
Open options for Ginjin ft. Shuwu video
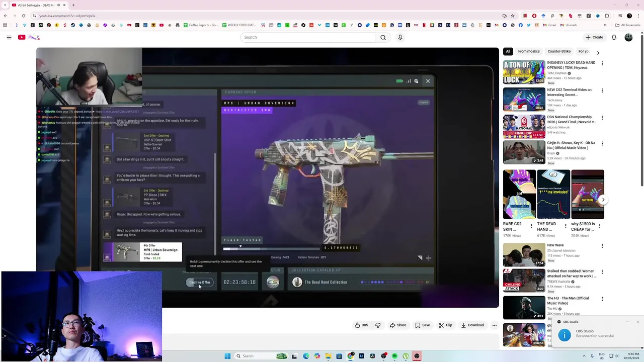(x=602, y=143)
